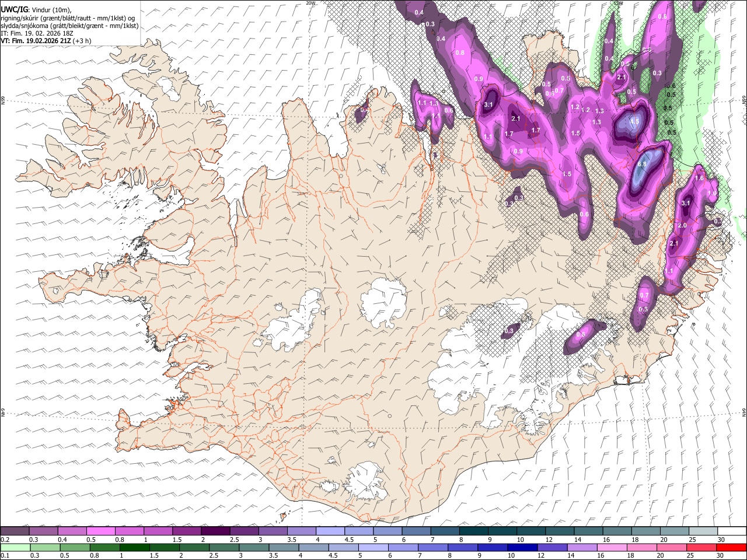The width and height of the screenshot is (747, 560).
Task: Click the 2.0 precipitation value on the map
Action: [x=682, y=225]
